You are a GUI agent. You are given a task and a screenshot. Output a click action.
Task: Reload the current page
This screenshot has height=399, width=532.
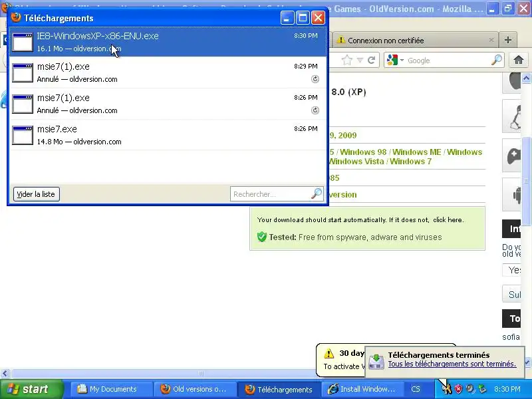372,61
